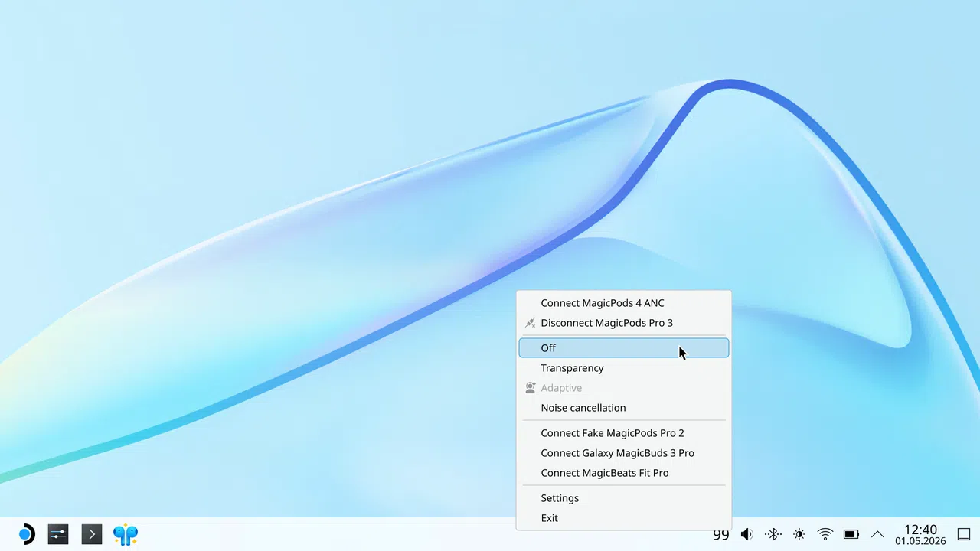Open the clock showing 12:40
This screenshot has height=551, width=980.
(x=920, y=534)
